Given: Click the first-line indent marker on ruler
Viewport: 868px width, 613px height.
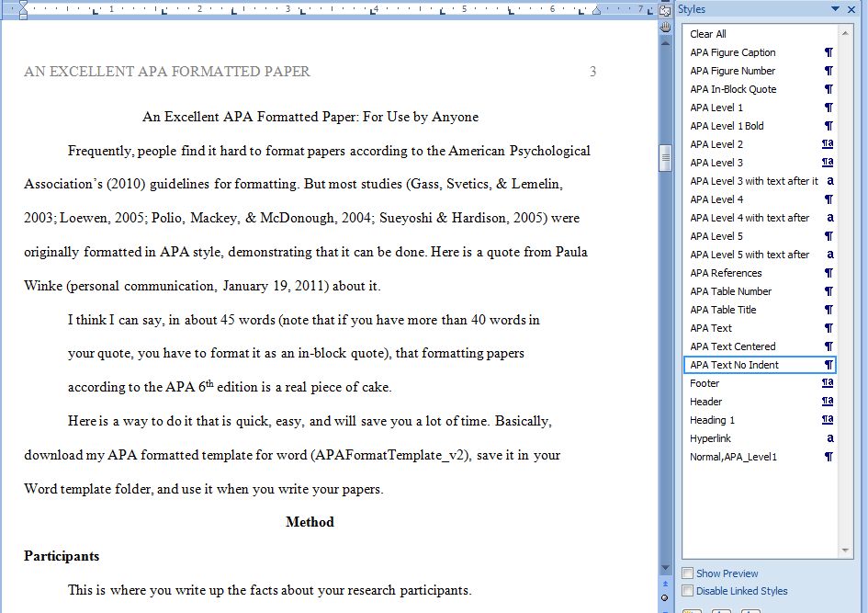Looking at the screenshot, I should 23,5.
